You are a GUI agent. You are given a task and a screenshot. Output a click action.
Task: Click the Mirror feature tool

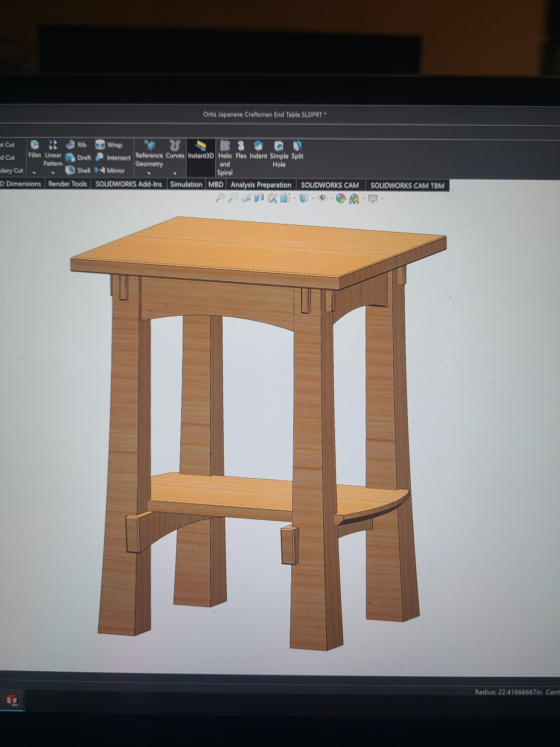coord(110,171)
